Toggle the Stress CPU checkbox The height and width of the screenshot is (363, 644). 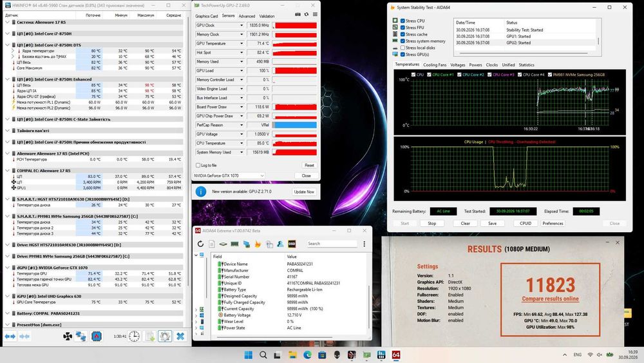click(x=402, y=21)
